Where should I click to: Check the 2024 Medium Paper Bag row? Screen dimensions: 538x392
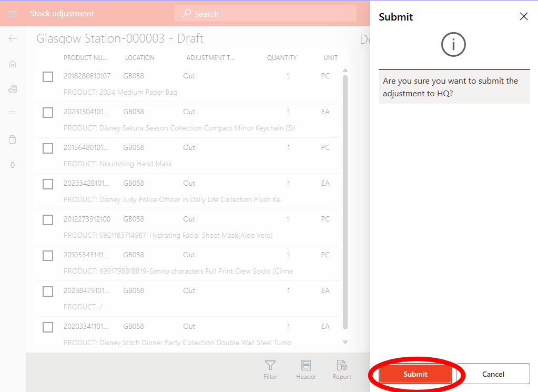point(48,77)
